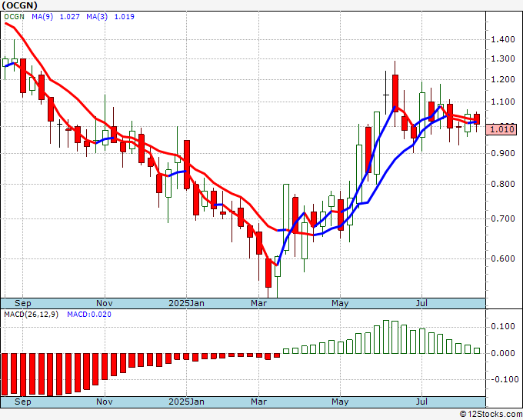Click the 1.100 price axis label
The width and height of the screenshot is (523, 420).
[503, 102]
